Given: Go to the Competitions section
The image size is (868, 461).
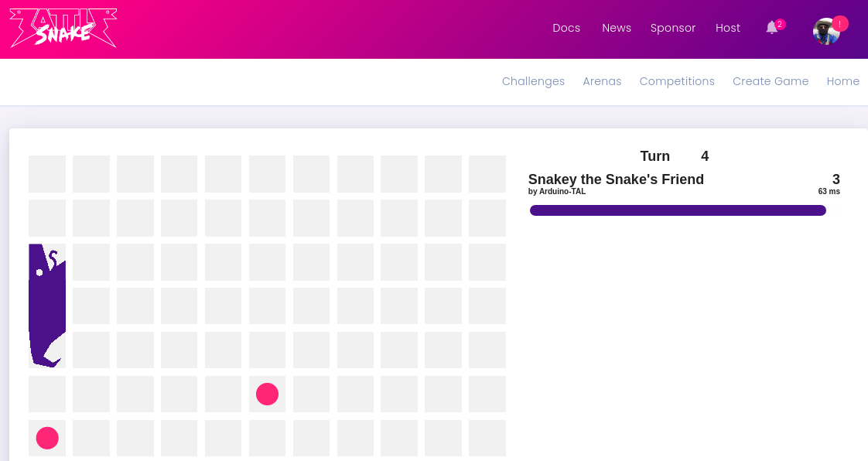Looking at the screenshot, I should 677,81.
